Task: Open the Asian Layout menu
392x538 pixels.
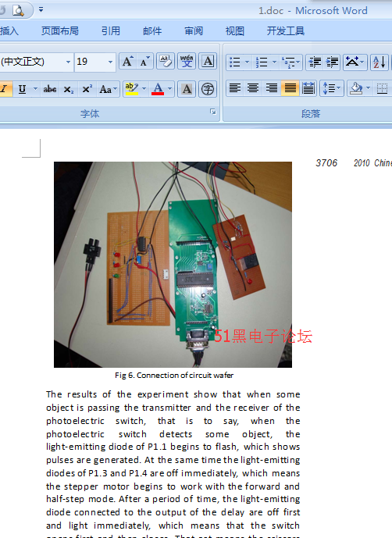Action: pos(355,62)
